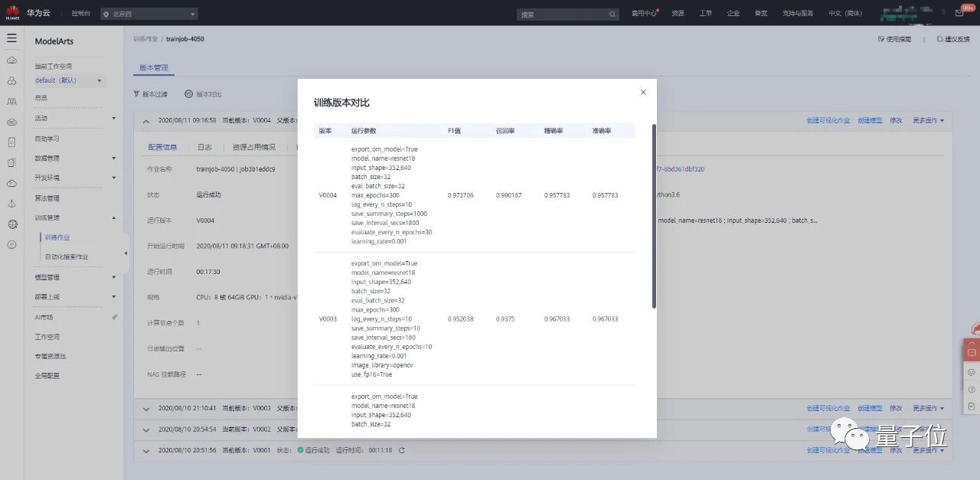980x480 pixels.
Task: Open 备案 in the top bar
Action: click(x=761, y=14)
